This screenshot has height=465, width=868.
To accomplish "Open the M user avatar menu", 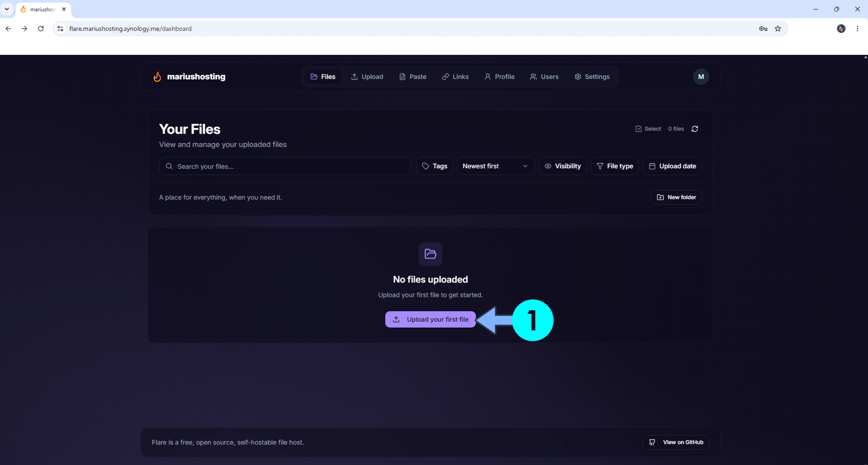I will pyautogui.click(x=701, y=77).
